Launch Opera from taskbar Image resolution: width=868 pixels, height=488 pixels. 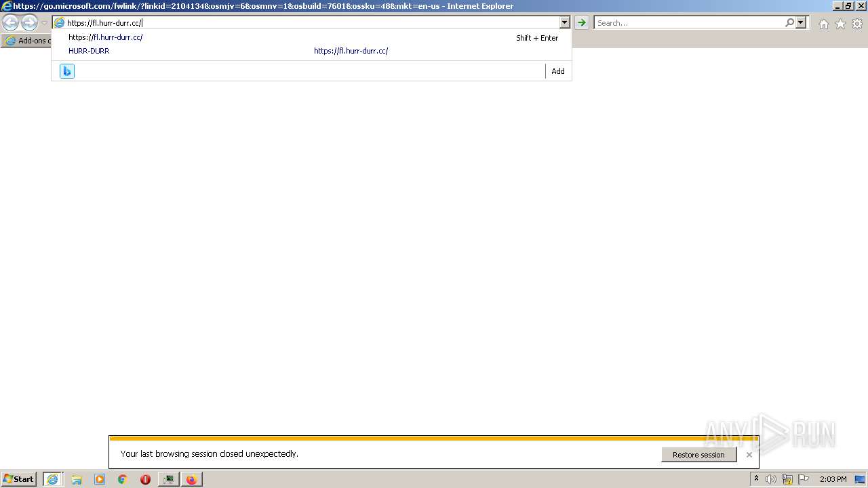[145, 479]
